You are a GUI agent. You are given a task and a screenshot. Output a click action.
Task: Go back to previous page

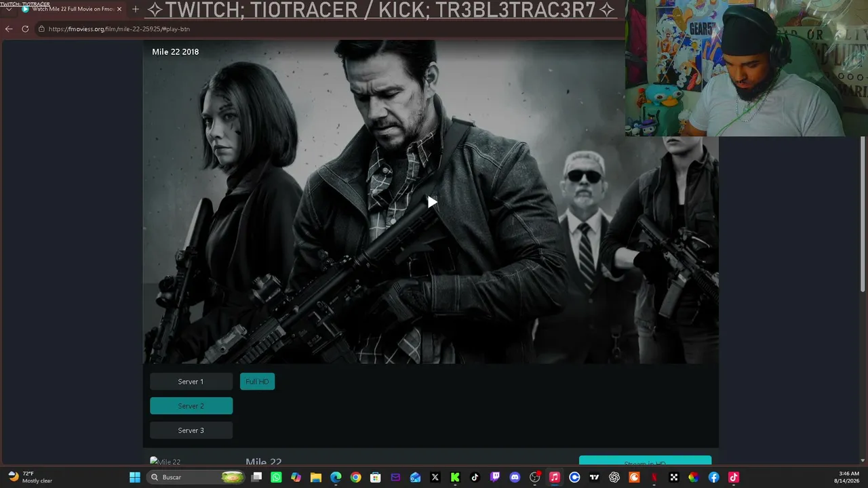click(x=9, y=29)
